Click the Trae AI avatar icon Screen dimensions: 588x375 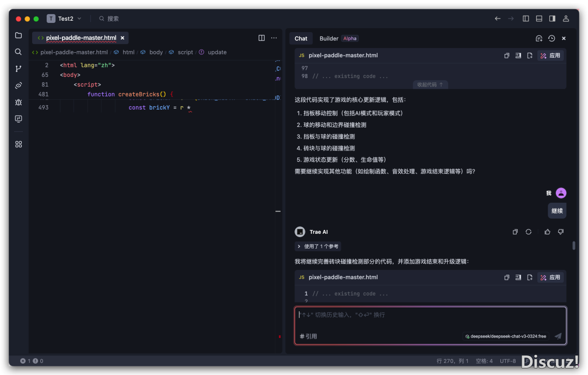click(x=300, y=232)
